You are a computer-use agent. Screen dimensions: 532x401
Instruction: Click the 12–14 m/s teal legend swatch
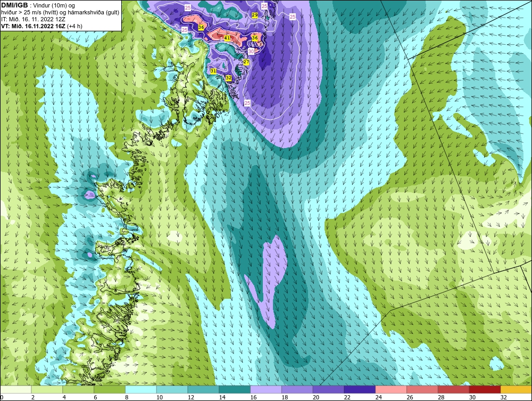[203, 389]
